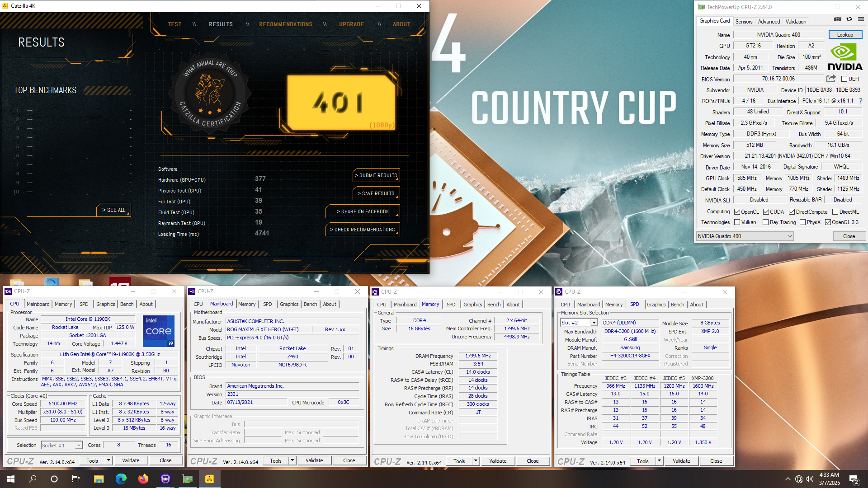Toggle the DirectML checkbox
Image resolution: width=868 pixels, height=488 pixels.
pyautogui.click(x=835, y=211)
